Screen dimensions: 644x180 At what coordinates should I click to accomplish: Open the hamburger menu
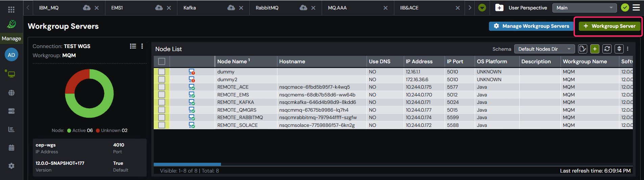click(636, 7)
